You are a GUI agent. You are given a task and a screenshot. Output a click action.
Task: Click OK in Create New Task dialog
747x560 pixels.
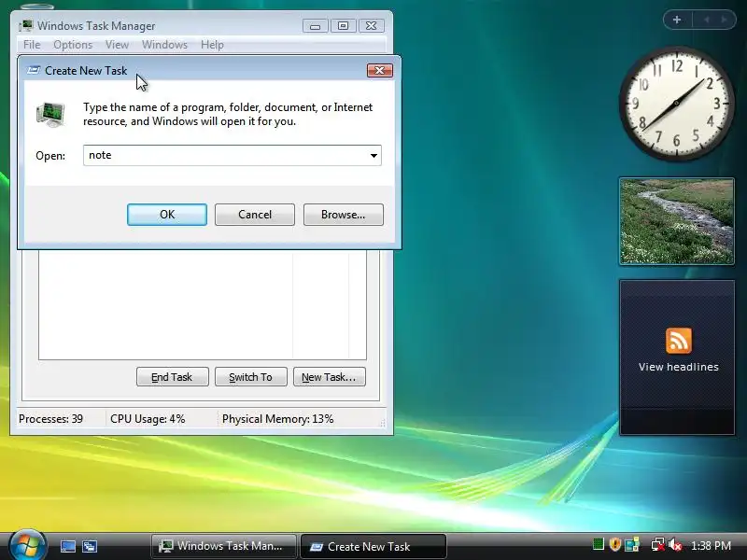167,215
